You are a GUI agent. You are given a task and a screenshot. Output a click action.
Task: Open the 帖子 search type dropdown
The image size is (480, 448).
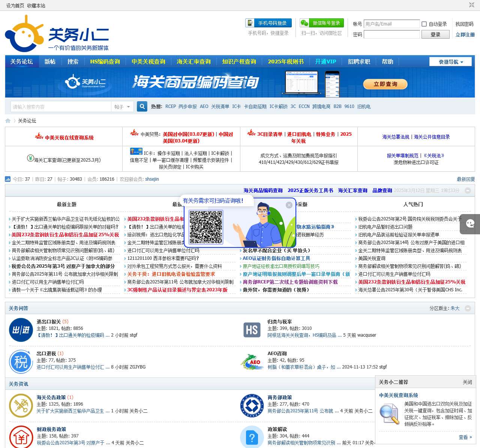tap(122, 107)
